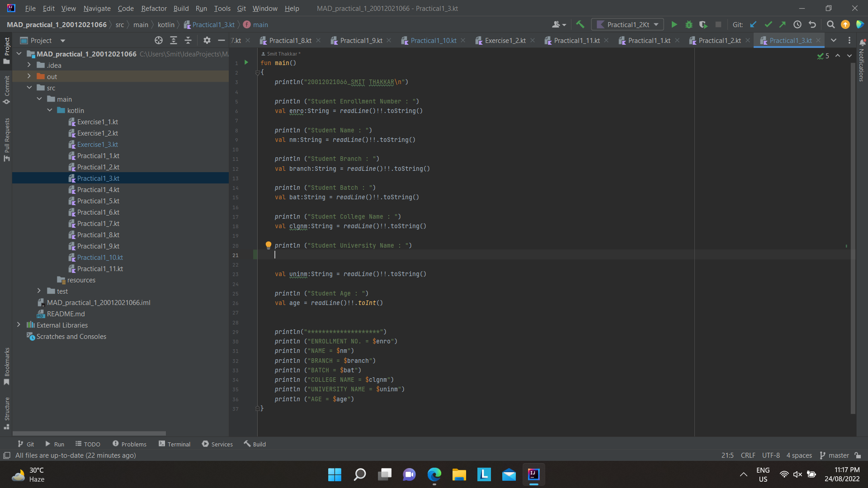This screenshot has height=488, width=868.
Task: Toggle the Pull Requests tool window
Action: point(6,140)
